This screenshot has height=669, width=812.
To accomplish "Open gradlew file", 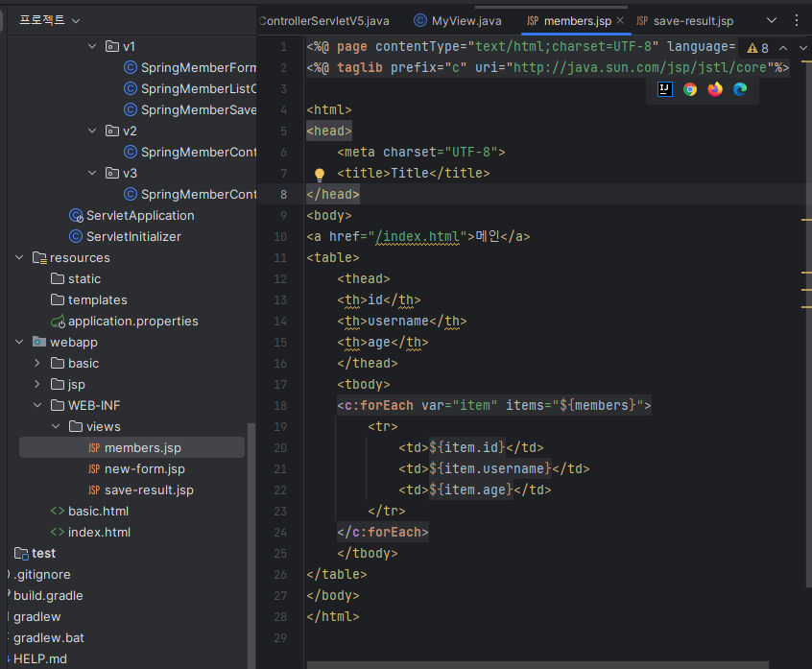I will pos(35,617).
